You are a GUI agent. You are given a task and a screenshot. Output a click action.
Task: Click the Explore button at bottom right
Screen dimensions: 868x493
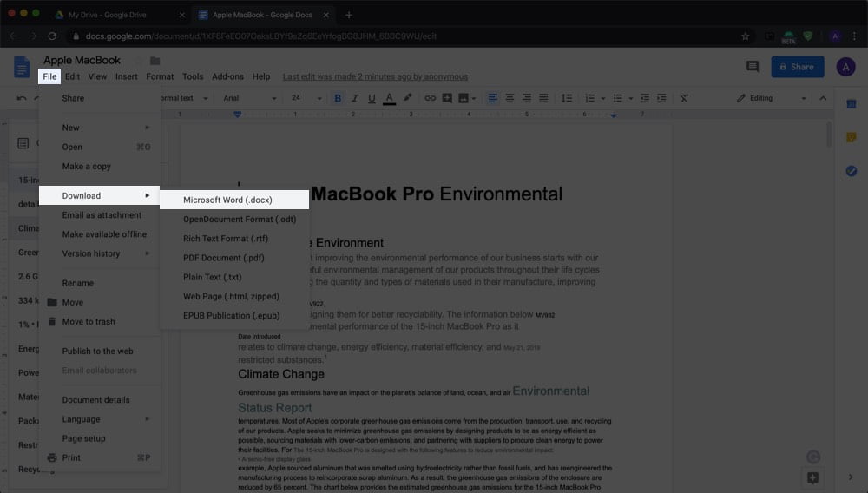(812, 477)
